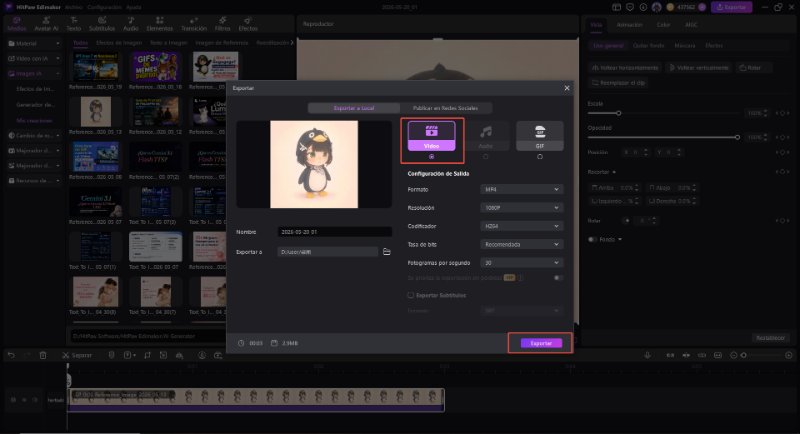Select the Video radio button

pyautogui.click(x=432, y=157)
